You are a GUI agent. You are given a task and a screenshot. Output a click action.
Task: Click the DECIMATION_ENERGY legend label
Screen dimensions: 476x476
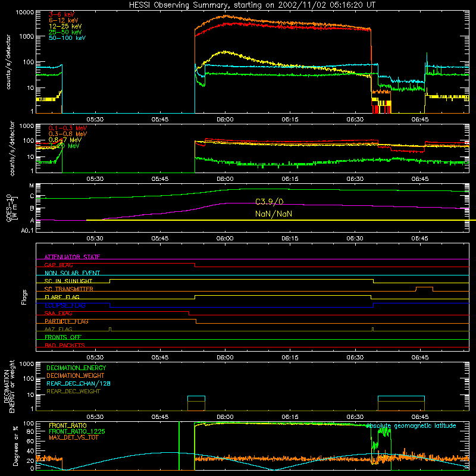tap(76, 368)
